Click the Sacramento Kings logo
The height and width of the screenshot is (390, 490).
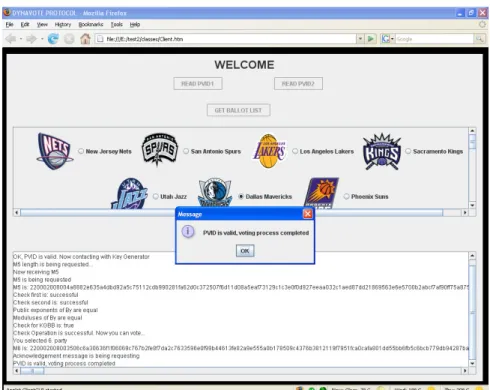[382, 151]
